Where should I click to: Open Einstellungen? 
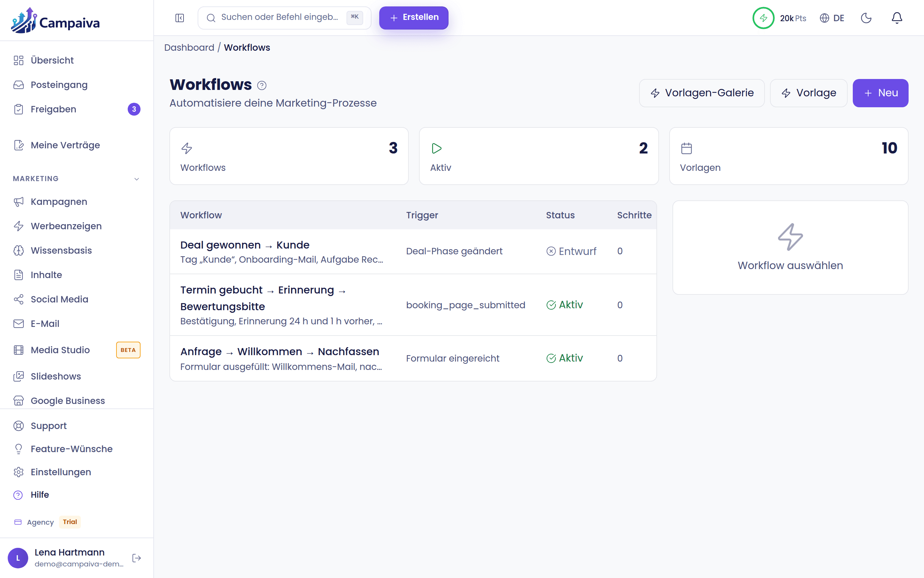[x=76, y=472]
